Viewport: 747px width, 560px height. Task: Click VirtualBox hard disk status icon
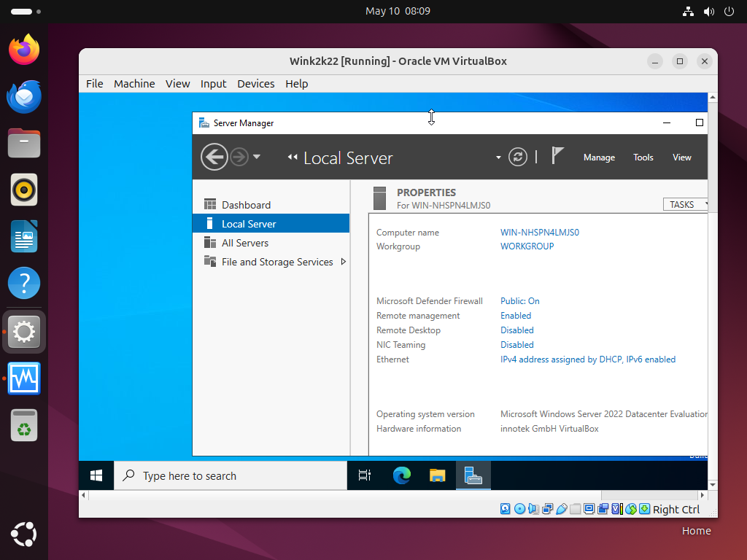point(506,509)
